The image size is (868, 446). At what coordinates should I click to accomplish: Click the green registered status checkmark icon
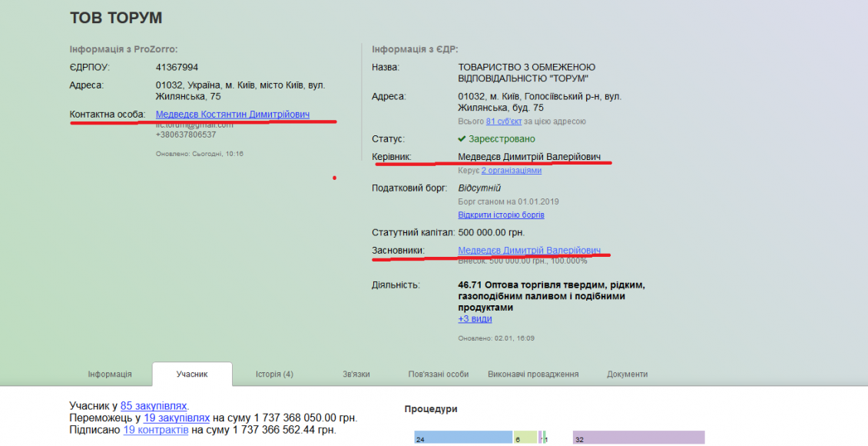(462, 138)
